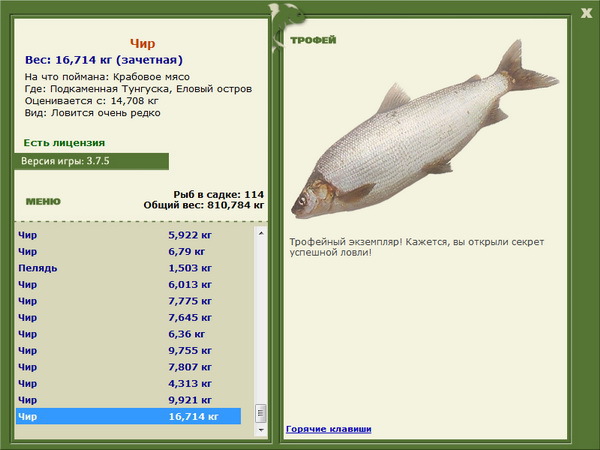Click the Версия игры: 3.7.5 bar
Screen dimensions: 600x450
(x=91, y=161)
